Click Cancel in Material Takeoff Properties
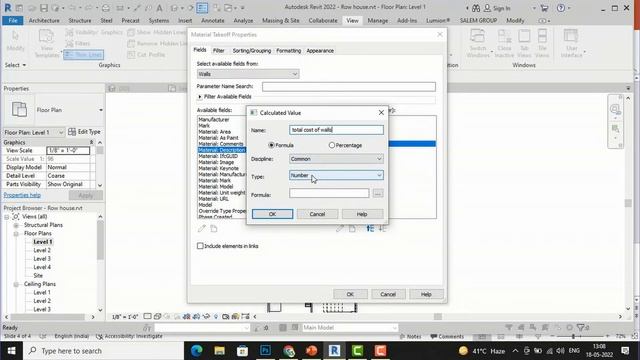 388,294
